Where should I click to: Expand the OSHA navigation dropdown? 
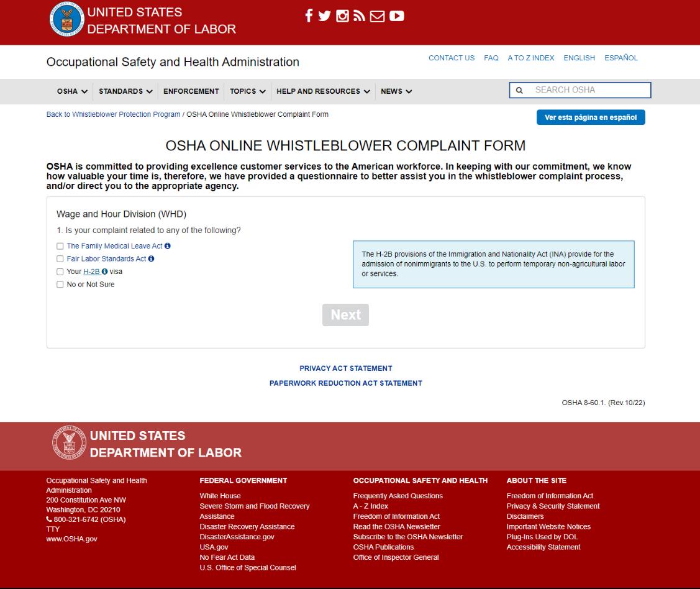[72, 91]
